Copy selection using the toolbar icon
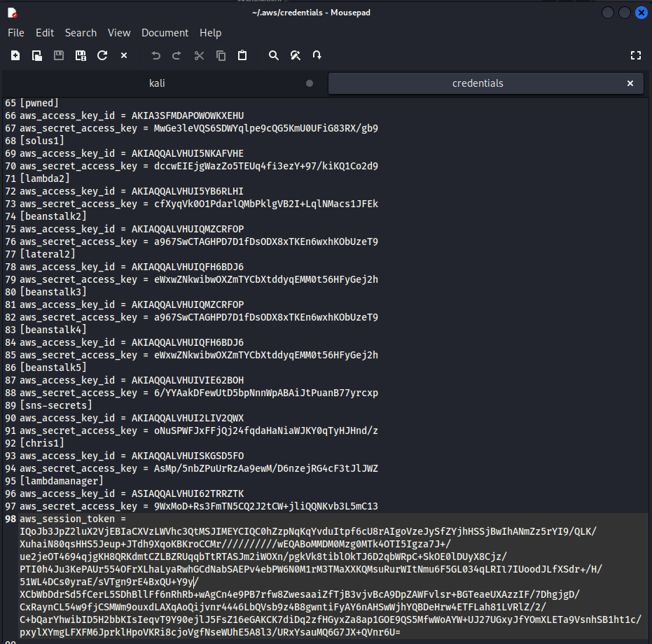This screenshot has width=652, height=644. (221, 55)
